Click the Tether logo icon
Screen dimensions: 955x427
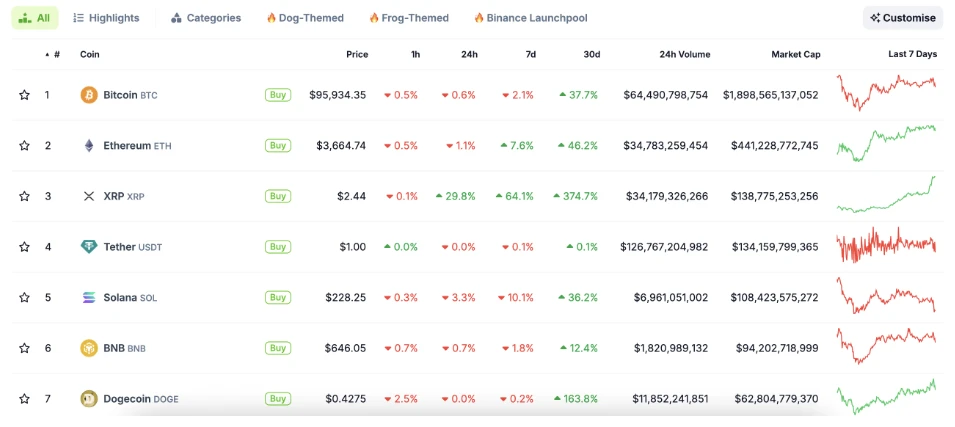(89, 247)
